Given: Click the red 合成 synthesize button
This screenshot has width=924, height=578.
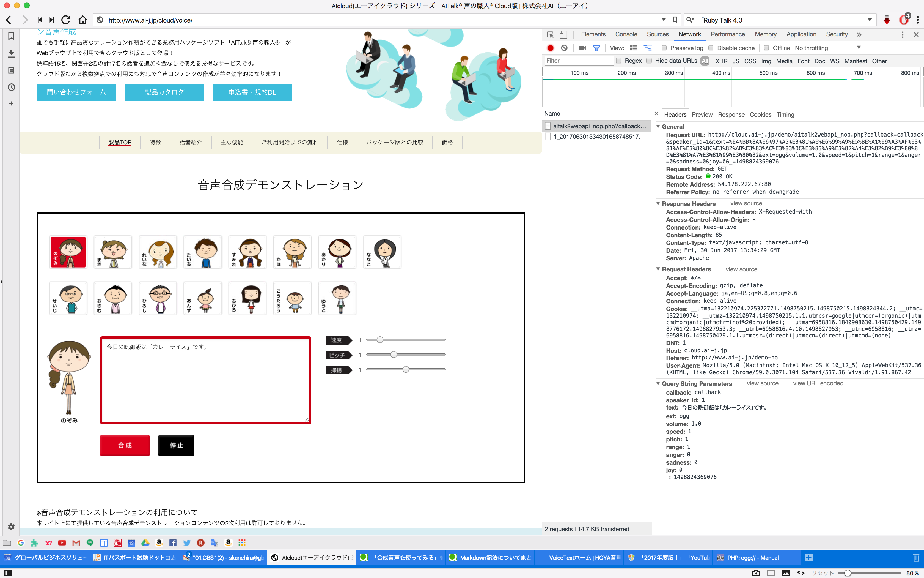Looking at the screenshot, I should point(125,445).
